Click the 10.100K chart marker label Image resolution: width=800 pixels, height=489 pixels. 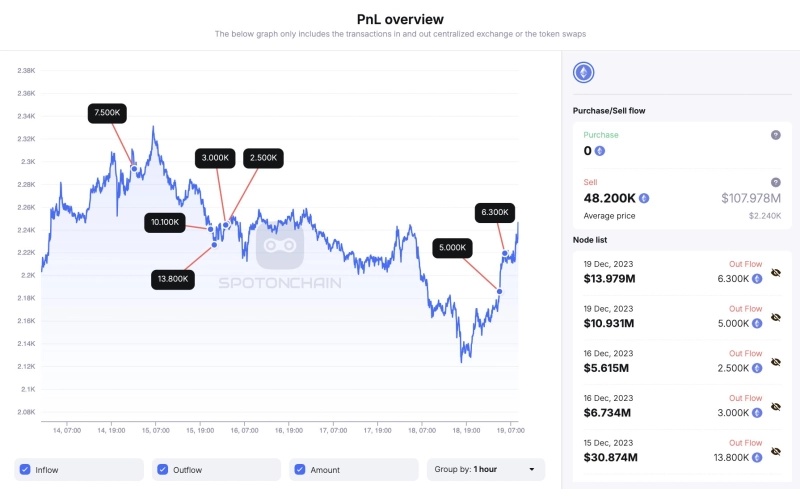pos(165,222)
